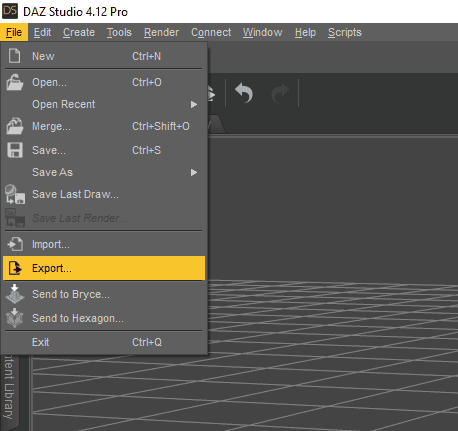Select Open Recent menu entry
Screen dimensions: 458x431
(x=104, y=104)
